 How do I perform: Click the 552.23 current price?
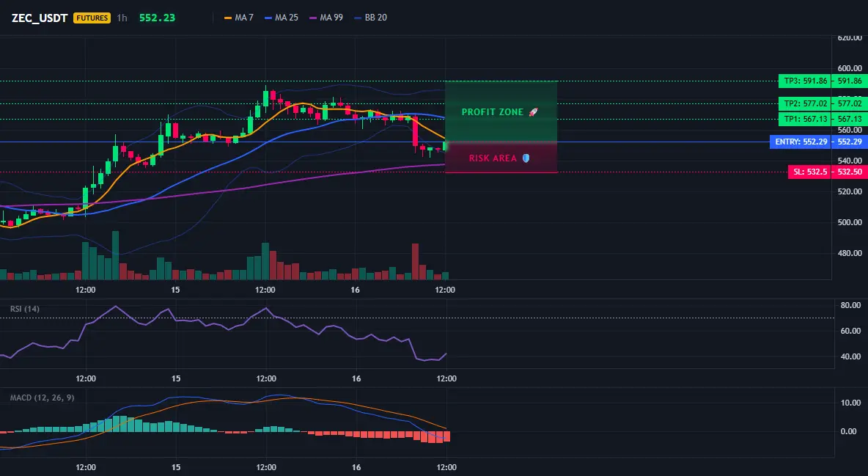pos(157,18)
